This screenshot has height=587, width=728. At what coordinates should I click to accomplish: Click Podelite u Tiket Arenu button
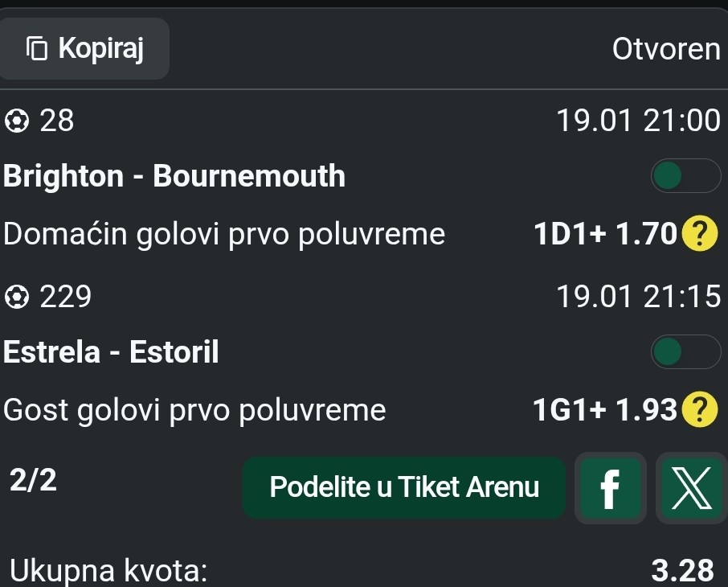click(404, 487)
